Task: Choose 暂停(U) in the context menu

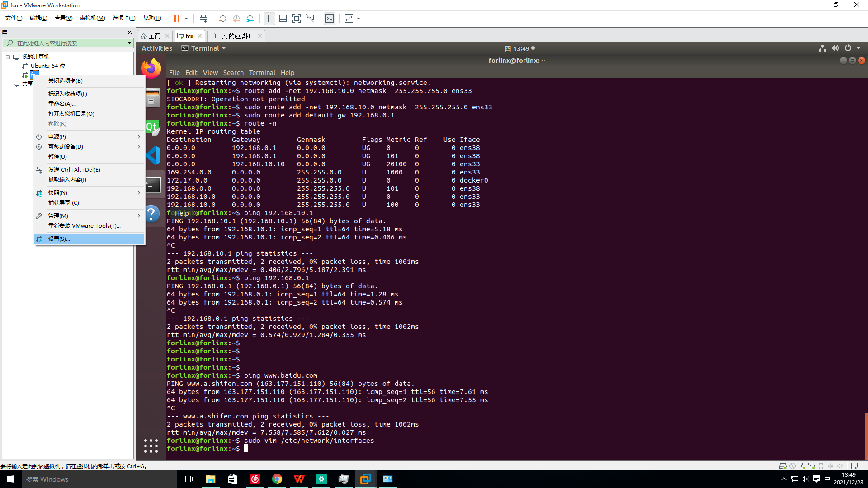Action: click(x=89, y=157)
